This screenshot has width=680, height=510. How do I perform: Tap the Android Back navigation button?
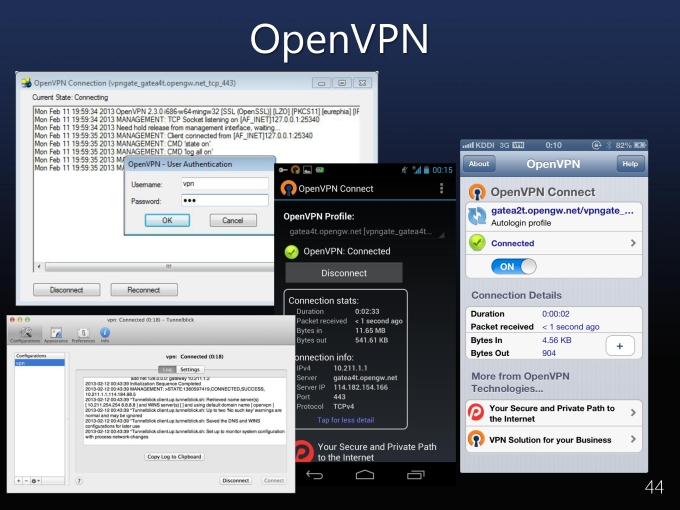314,475
